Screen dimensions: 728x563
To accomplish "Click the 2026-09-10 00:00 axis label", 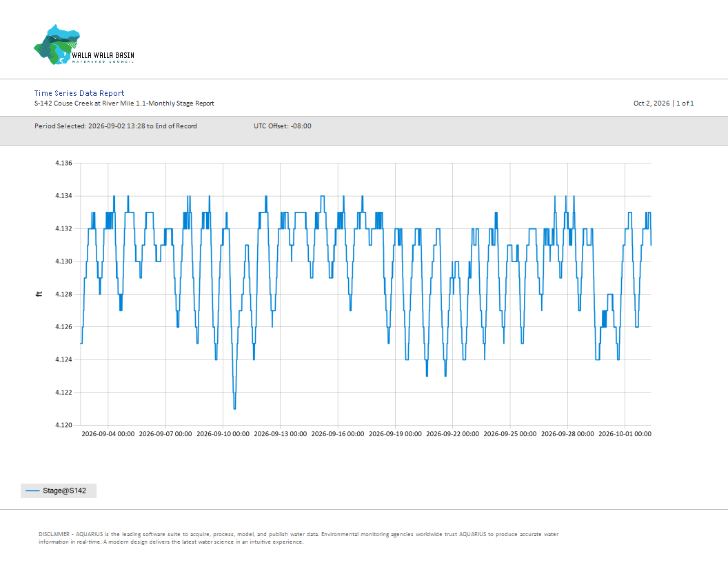I will 223,434.
